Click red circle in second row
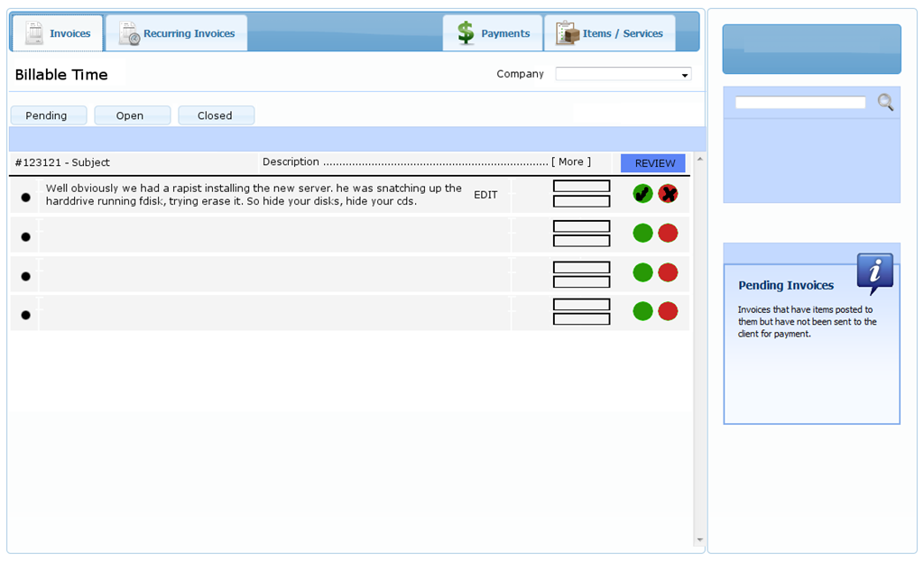This screenshot has height=561, width=924. 668,234
